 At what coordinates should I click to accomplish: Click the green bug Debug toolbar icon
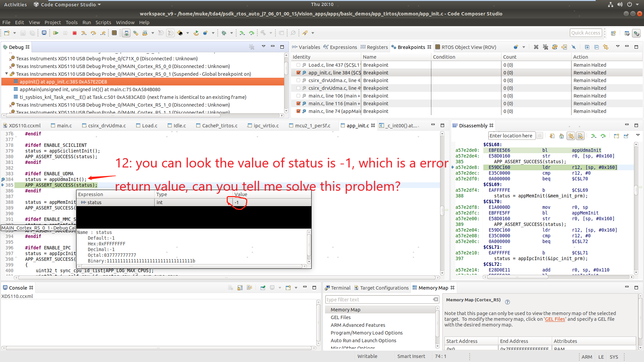224,33
